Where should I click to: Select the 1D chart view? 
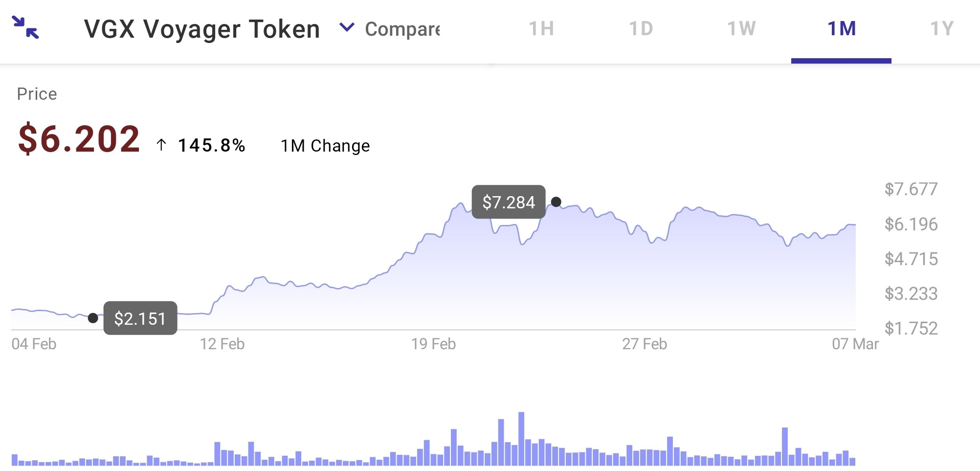coord(641,28)
